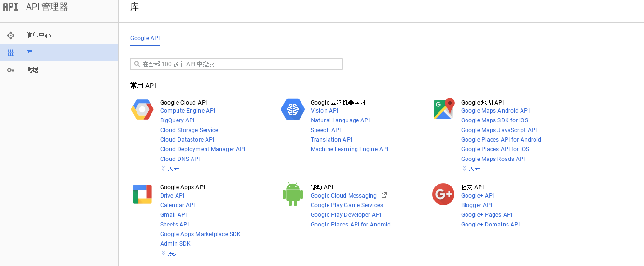Open Machine Learning Engine API link
This screenshot has width=644, height=266.
350,149
